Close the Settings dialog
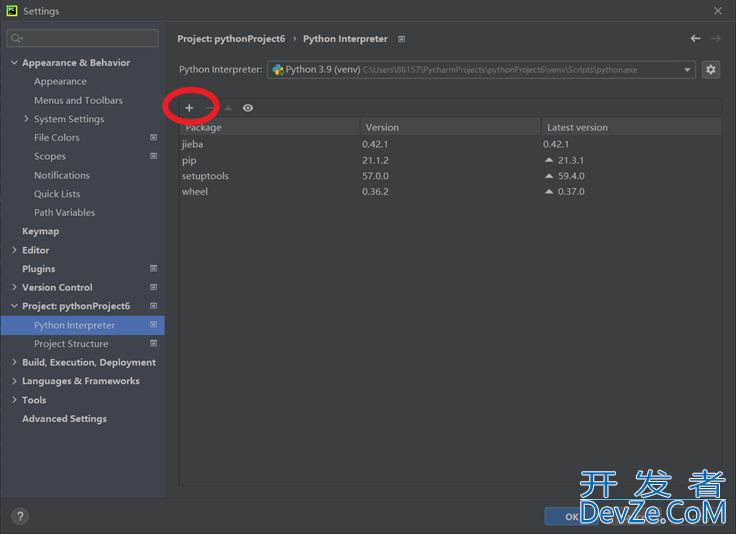Screen dimensions: 736x534 point(718,11)
